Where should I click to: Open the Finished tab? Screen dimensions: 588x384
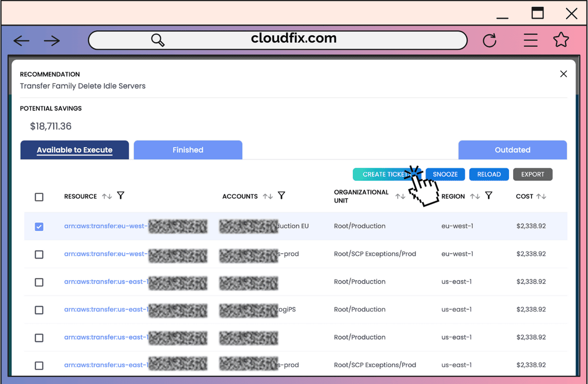[188, 150]
